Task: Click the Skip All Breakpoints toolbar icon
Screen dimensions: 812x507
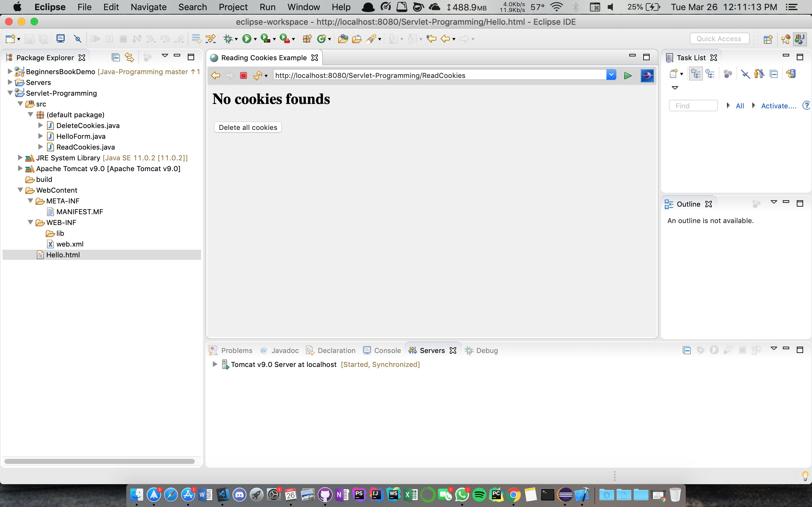Action: (x=77, y=39)
